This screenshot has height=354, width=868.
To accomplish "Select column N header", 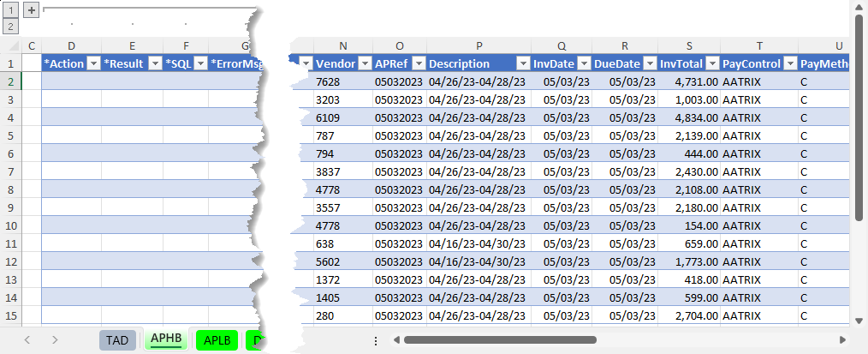I will click(343, 46).
